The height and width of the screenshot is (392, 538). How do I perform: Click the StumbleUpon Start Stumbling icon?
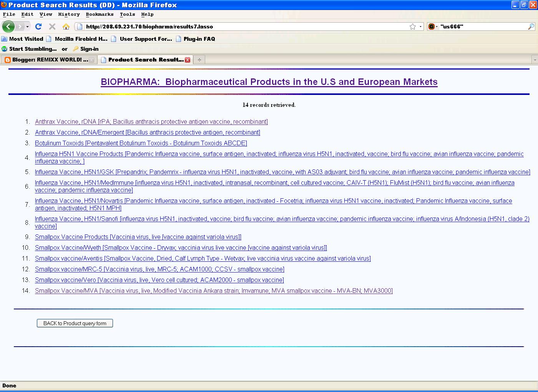coord(5,49)
